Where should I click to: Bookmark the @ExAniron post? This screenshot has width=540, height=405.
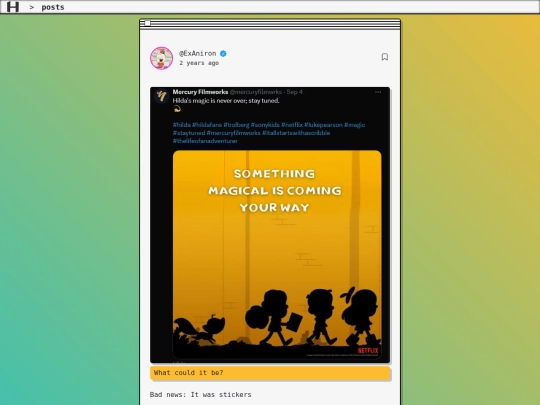[385, 57]
